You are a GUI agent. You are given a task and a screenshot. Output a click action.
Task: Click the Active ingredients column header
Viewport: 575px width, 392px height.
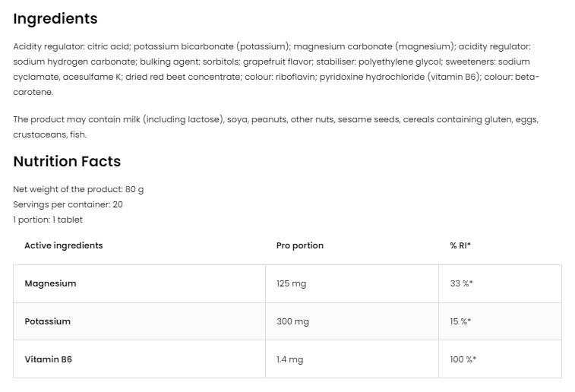pyautogui.click(x=64, y=245)
